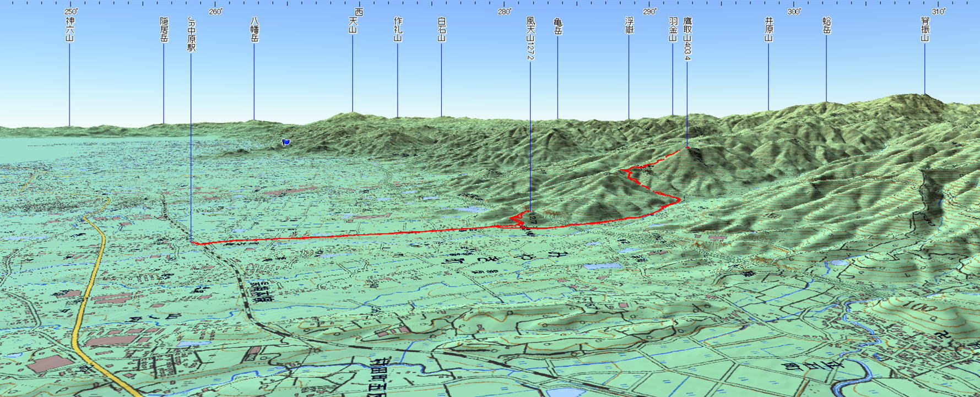
Task: Click the 浮嶽 peak label
Action: pyautogui.click(x=629, y=25)
